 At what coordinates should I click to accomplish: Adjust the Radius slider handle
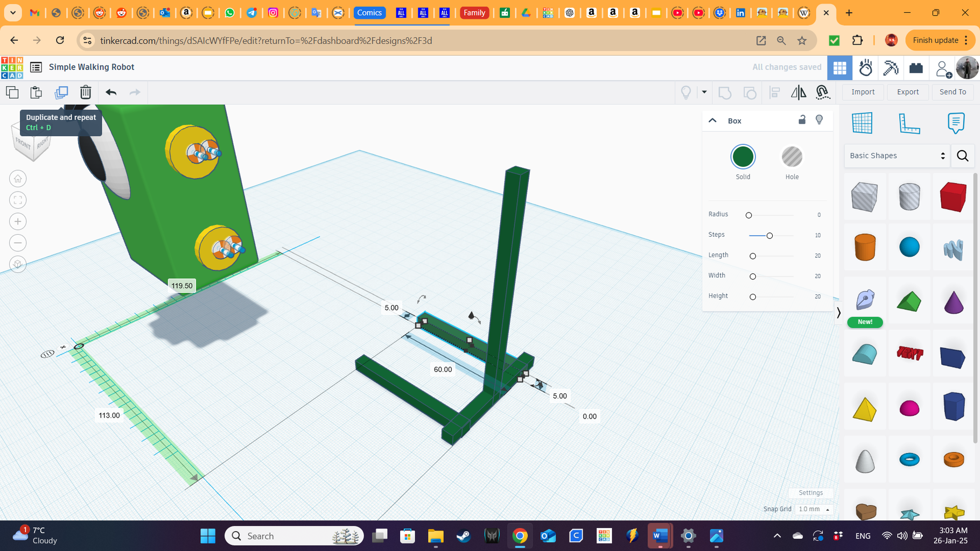[748, 215]
